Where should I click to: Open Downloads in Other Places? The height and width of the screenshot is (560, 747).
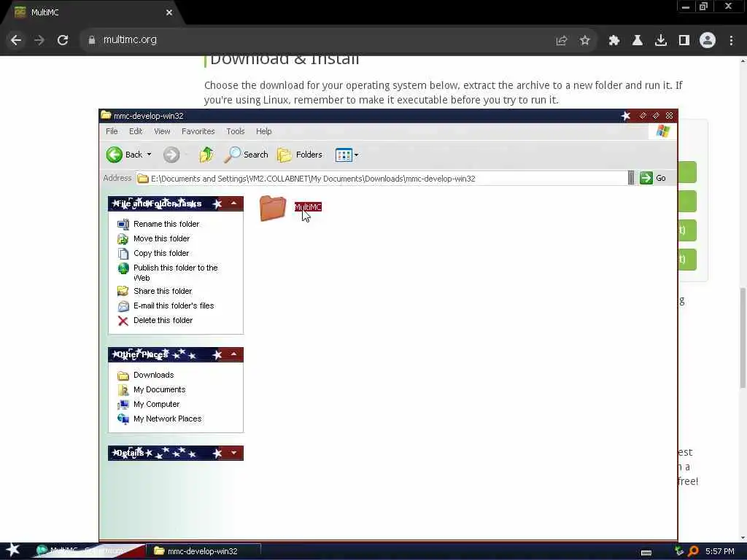point(153,376)
